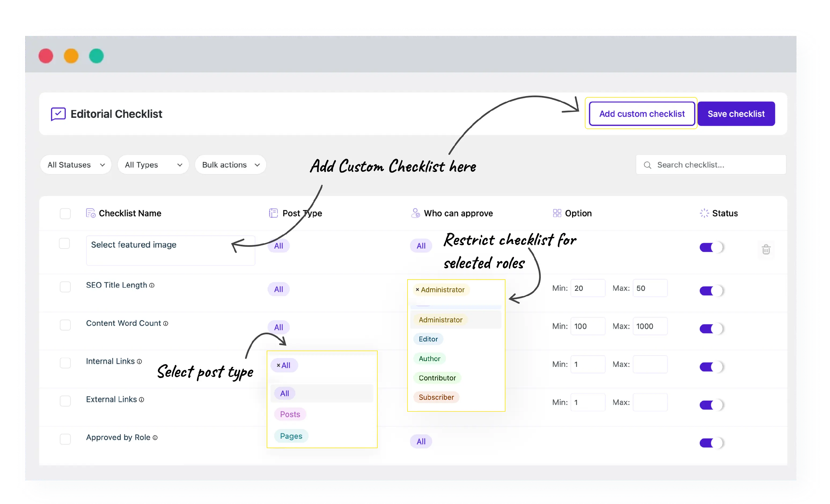The image size is (830, 504).
Task: Check the SEO Title Length row
Action: (x=65, y=287)
